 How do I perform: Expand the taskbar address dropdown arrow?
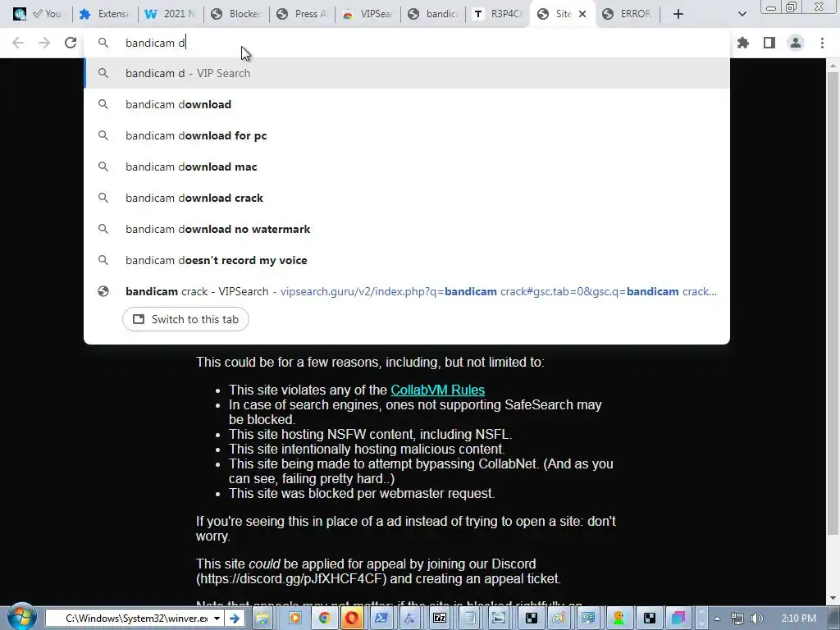[217, 619]
